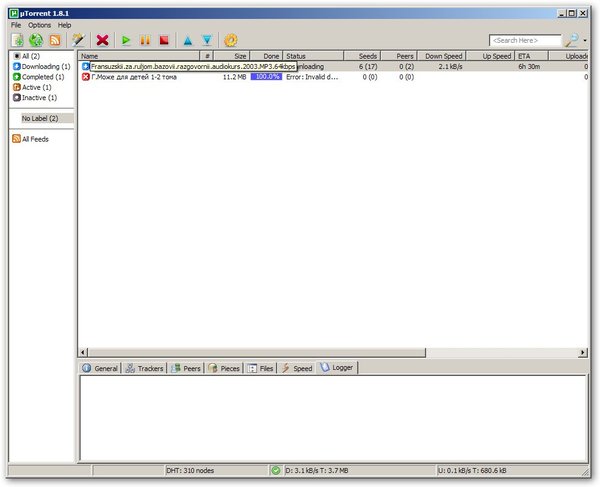Select the Downloading (1) category

coord(42,67)
